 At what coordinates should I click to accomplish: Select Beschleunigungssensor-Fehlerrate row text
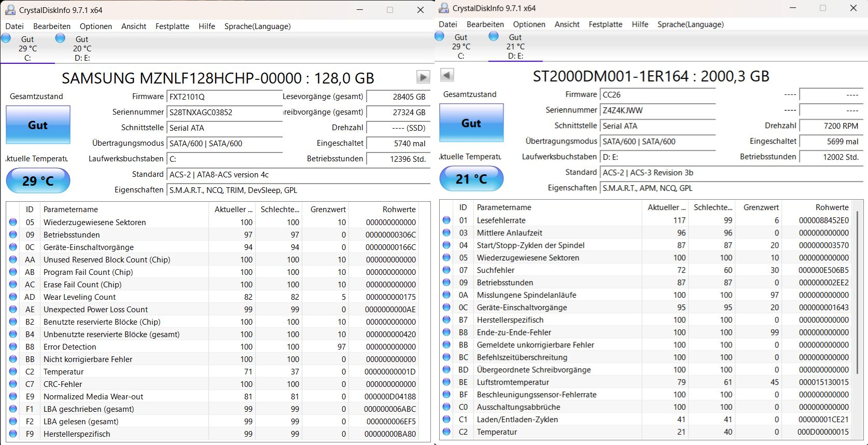[537, 394]
